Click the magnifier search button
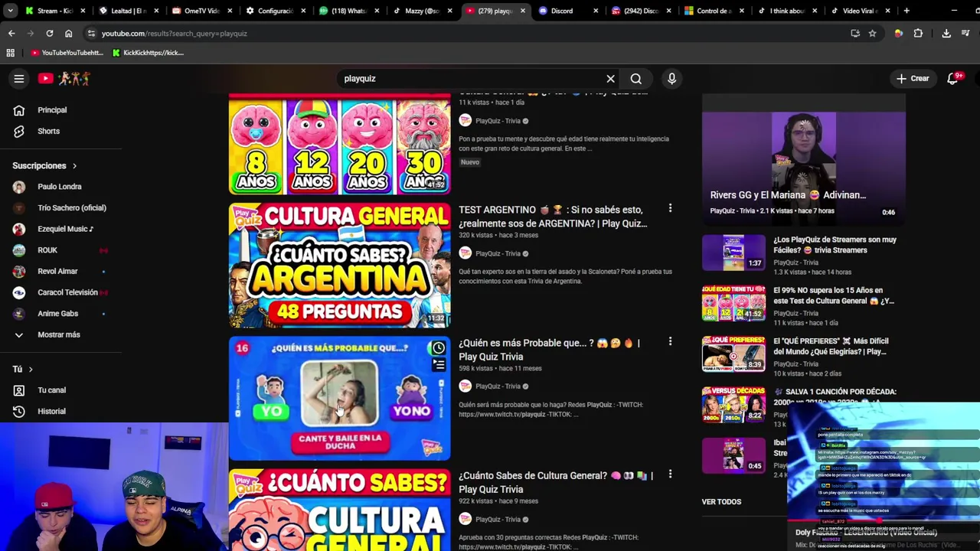Screen dimensions: 980x551 (636, 79)
